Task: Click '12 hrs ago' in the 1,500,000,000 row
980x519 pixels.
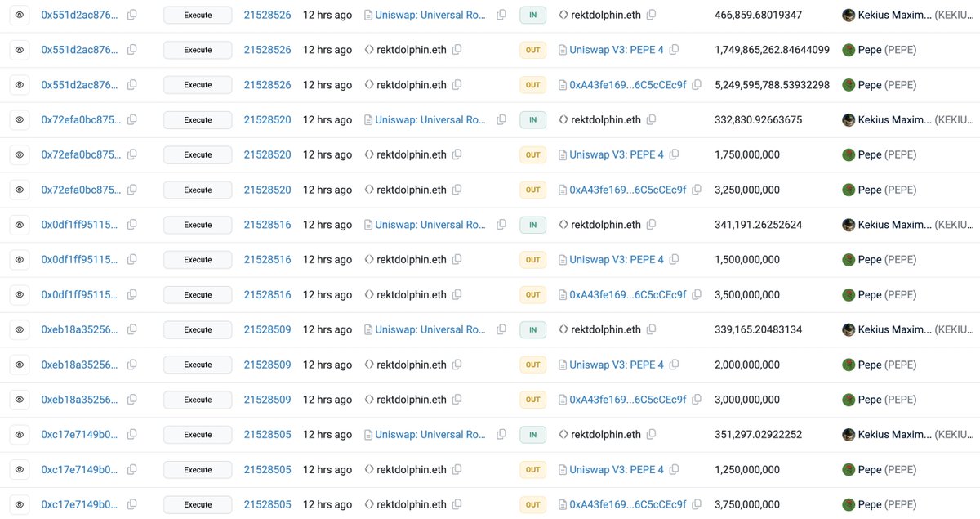Action: point(327,260)
